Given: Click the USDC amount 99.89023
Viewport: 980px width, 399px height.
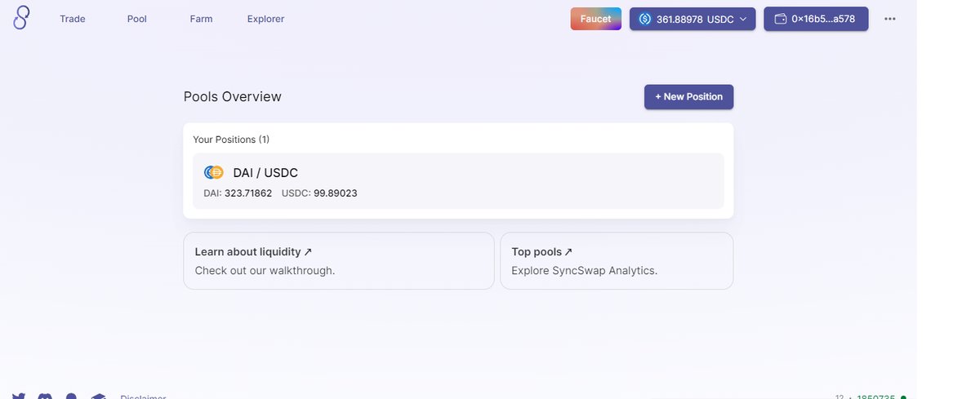Looking at the screenshot, I should (336, 193).
